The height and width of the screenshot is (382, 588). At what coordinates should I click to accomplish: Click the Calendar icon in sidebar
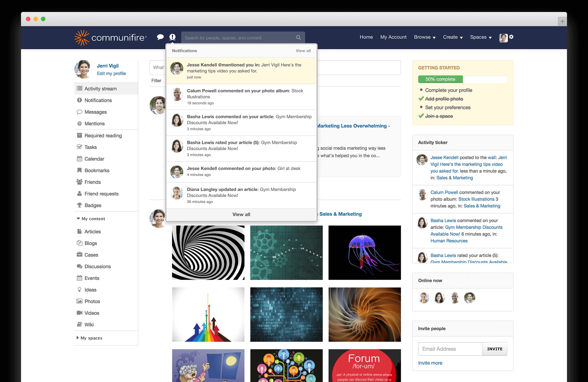79,159
